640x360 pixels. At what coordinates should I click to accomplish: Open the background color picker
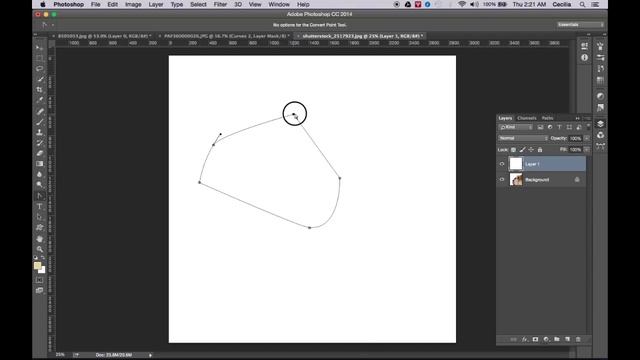click(42, 271)
